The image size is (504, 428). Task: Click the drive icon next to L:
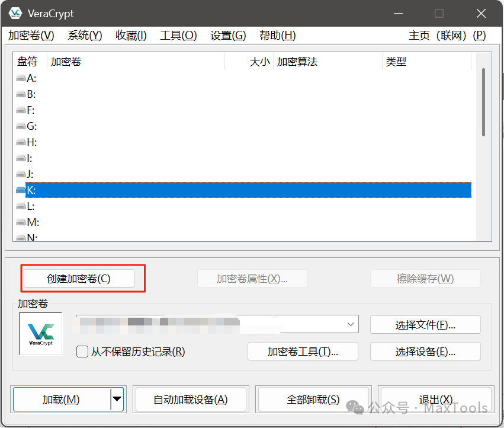21,206
